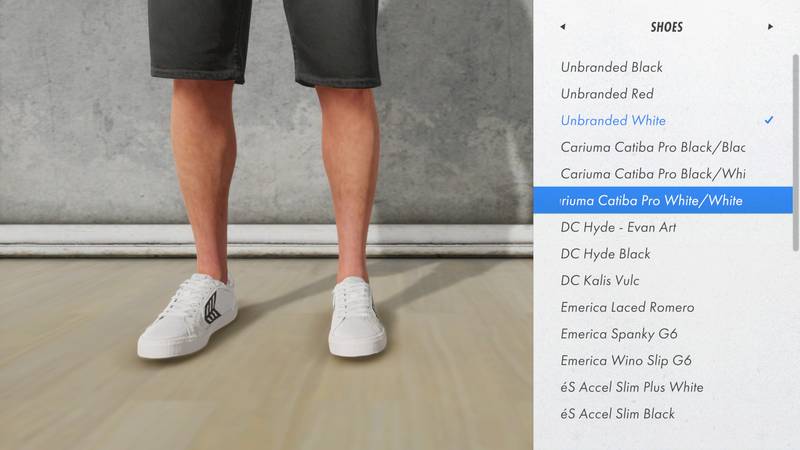Click the left arrow beside SHOES header
The height and width of the screenshot is (450, 800).
pyautogui.click(x=563, y=27)
